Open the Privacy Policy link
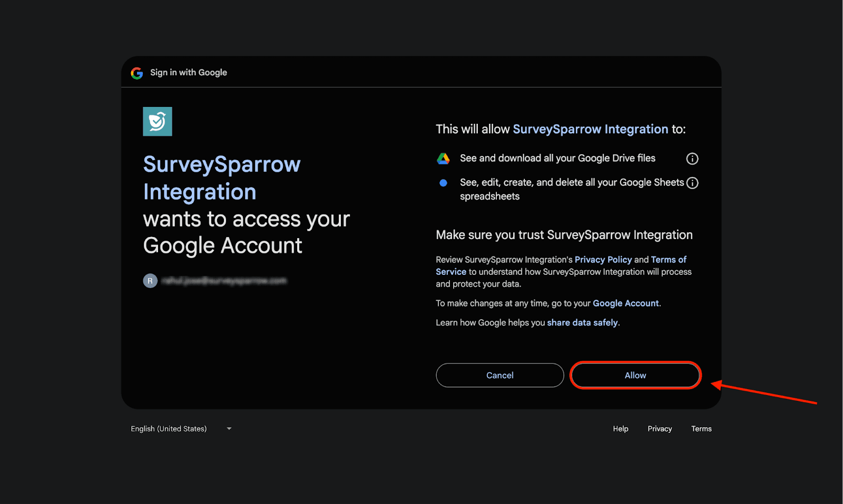843x504 pixels. click(x=603, y=260)
